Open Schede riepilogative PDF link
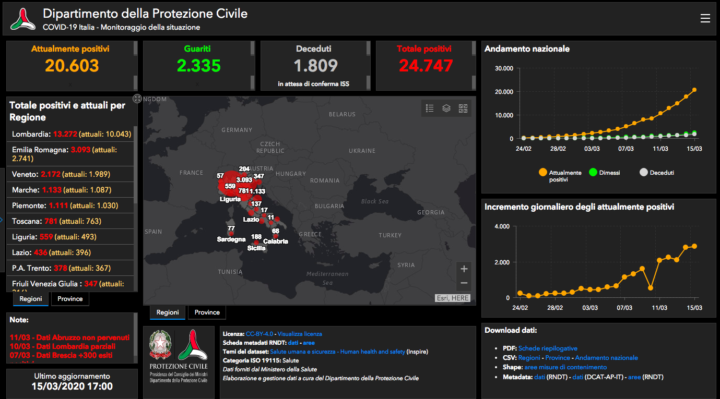 tap(548, 348)
